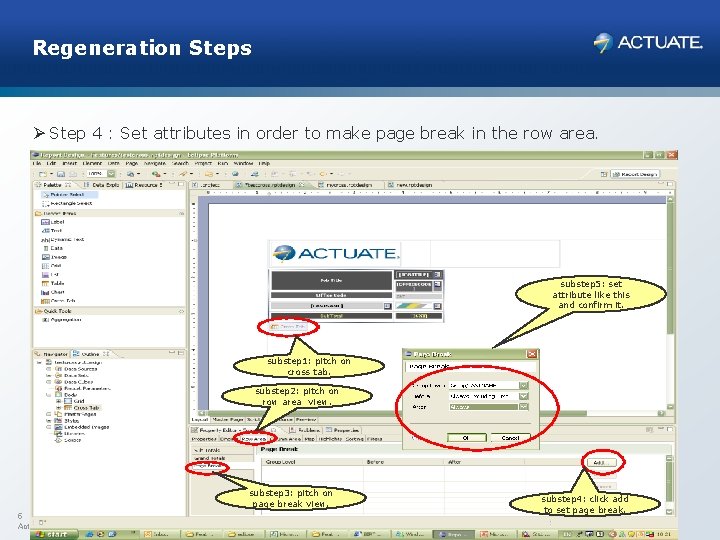
Task: Choose the Rectangle Select tool
Action: (x=68, y=203)
